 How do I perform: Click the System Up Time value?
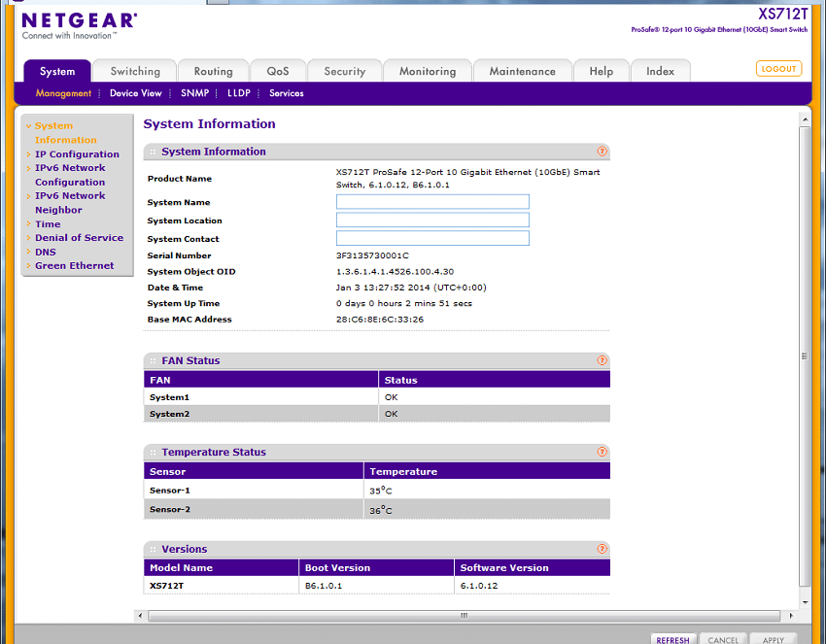click(404, 303)
